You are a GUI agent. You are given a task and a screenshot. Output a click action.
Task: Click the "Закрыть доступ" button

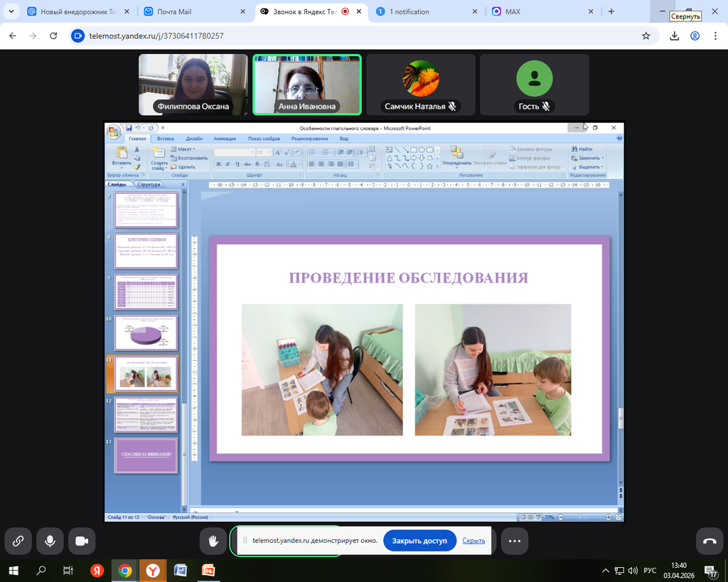419,541
